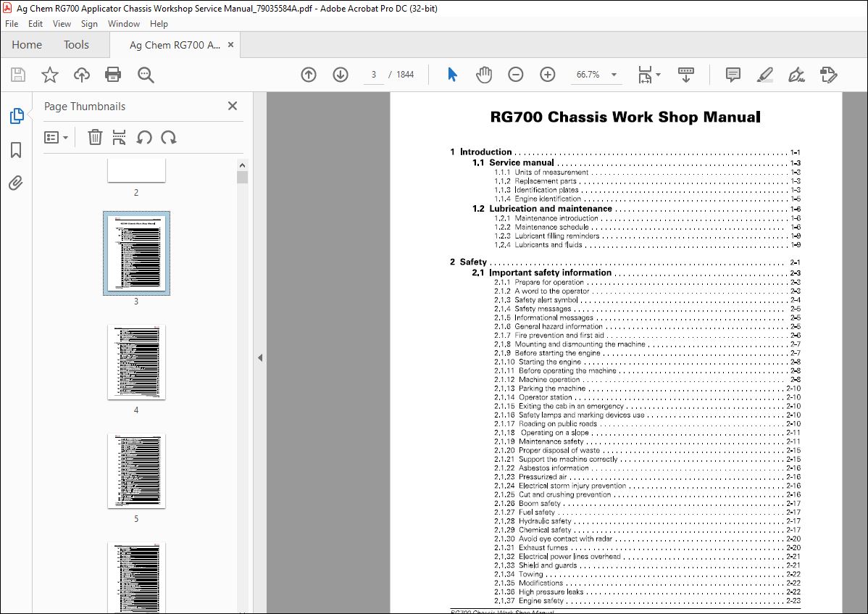Viewport: 868px width, 614px height.
Task: Switch to the Home tab
Action: point(27,45)
